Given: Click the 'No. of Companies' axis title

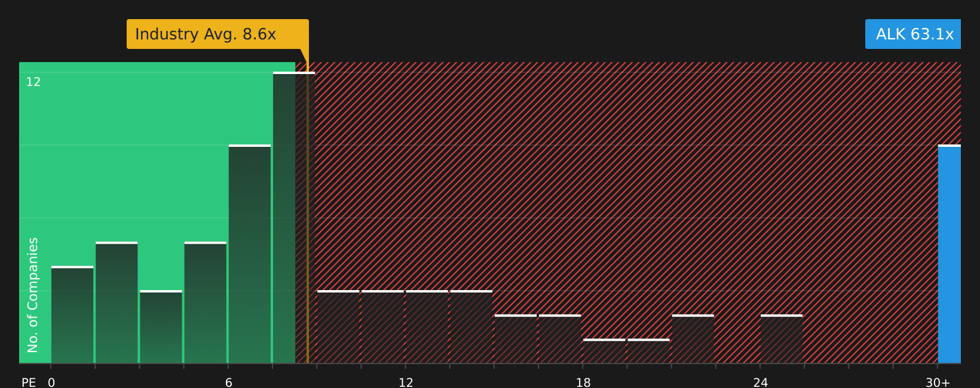Looking at the screenshot, I should (x=33, y=295).
